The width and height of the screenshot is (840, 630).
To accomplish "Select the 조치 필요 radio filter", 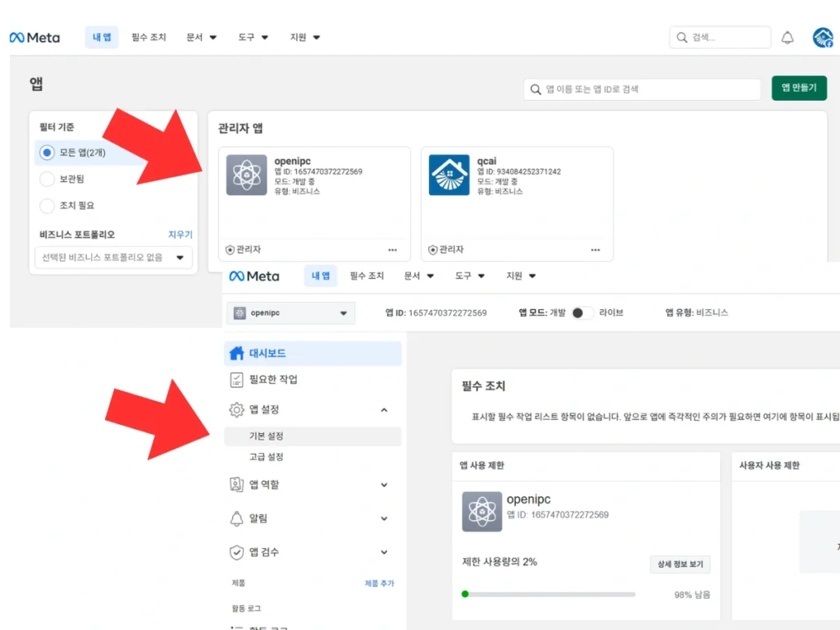I will pos(47,205).
